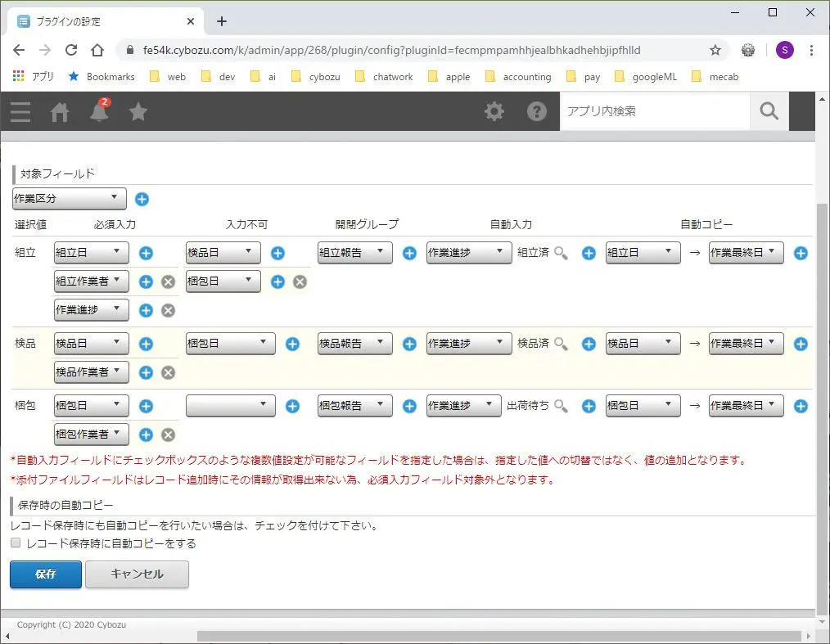Viewport: 830px width, 644px height.
Task: Expand the 作業最終日 auto-copy dropdown
Action: pos(745,253)
